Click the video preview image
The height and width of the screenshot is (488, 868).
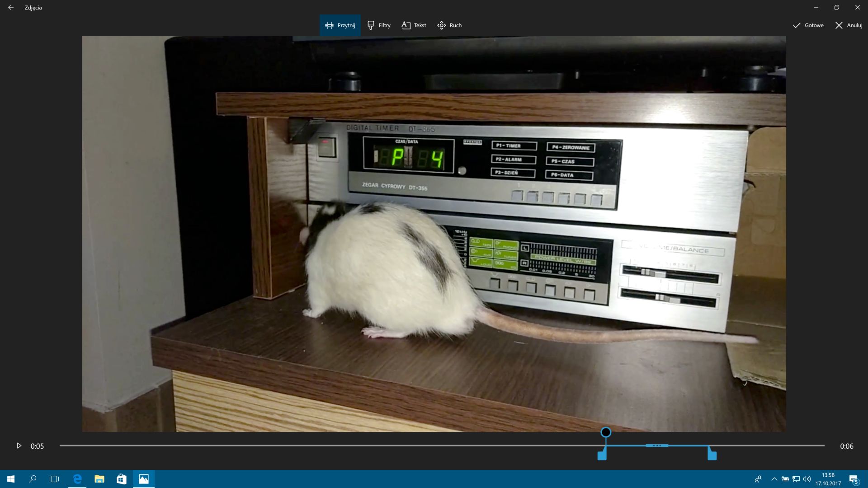click(x=434, y=234)
